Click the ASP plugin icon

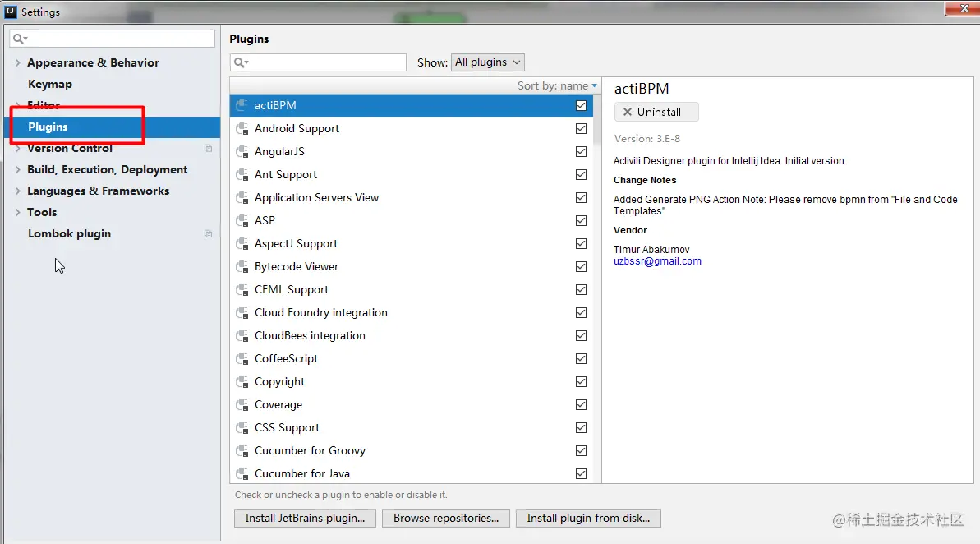pos(242,221)
